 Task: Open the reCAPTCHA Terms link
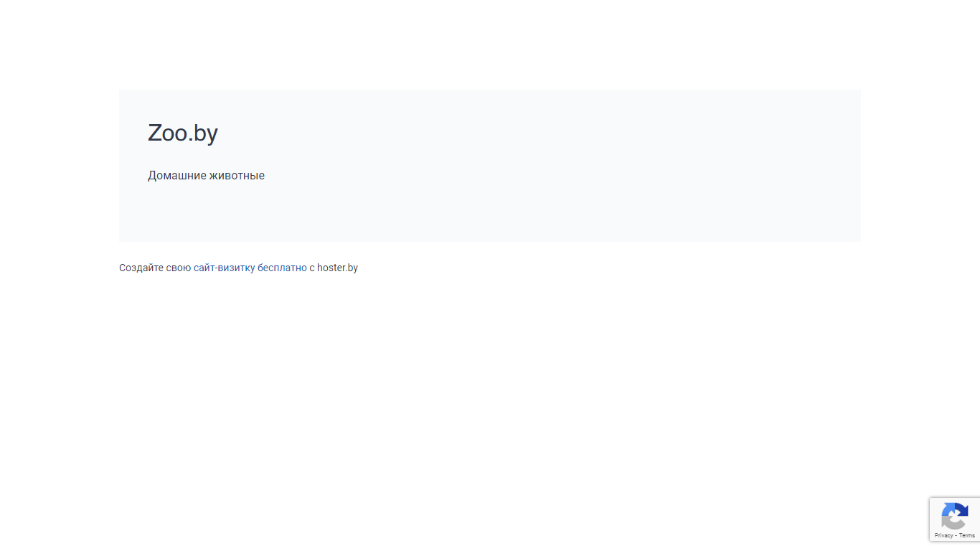pos(967,536)
